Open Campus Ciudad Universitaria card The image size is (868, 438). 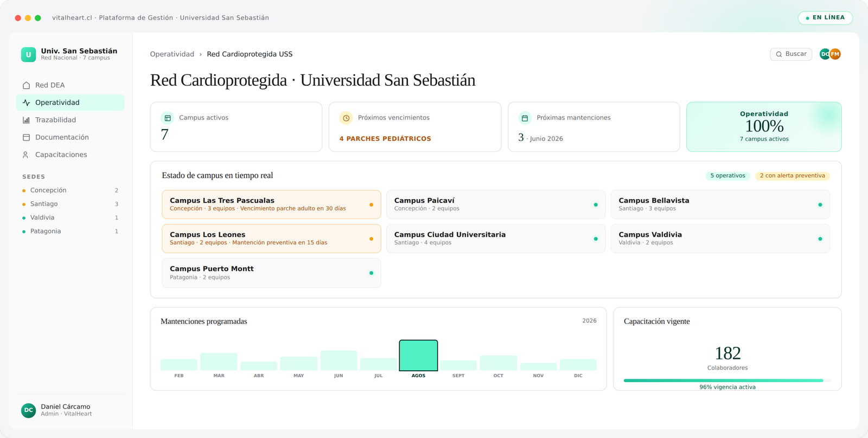pyautogui.click(x=496, y=239)
